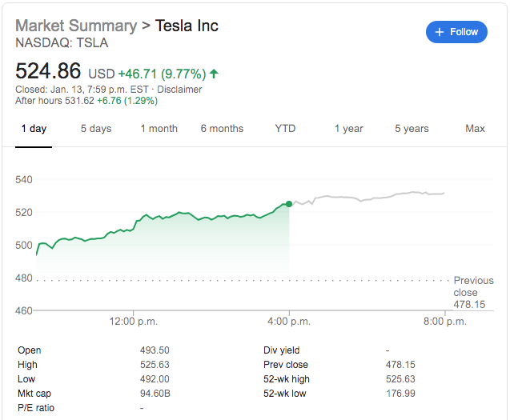Show the 6 months chart
Screen dimensions: 510x420
222,129
